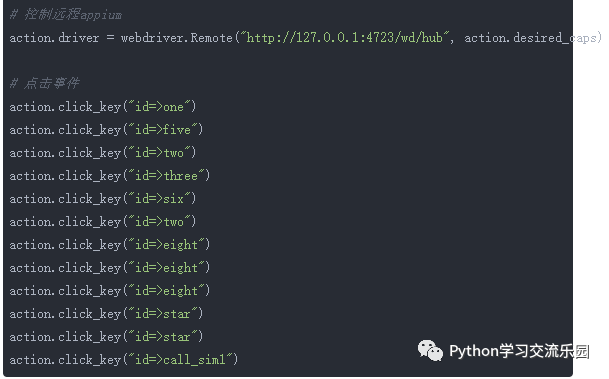The image size is (609, 379).
Task: Click webdriver.Remote in the driver line
Action: pyautogui.click(x=177, y=38)
